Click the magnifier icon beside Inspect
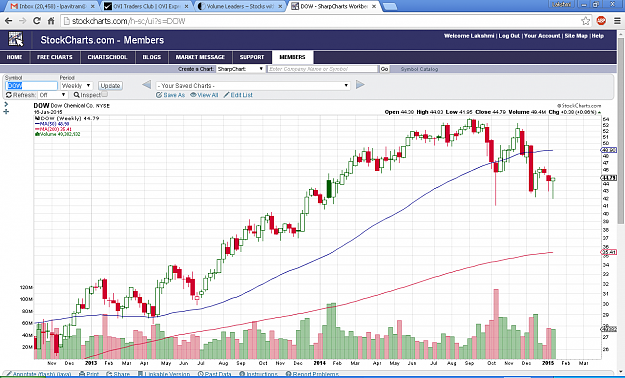This screenshot has height=378, width=625. point(77,95)
